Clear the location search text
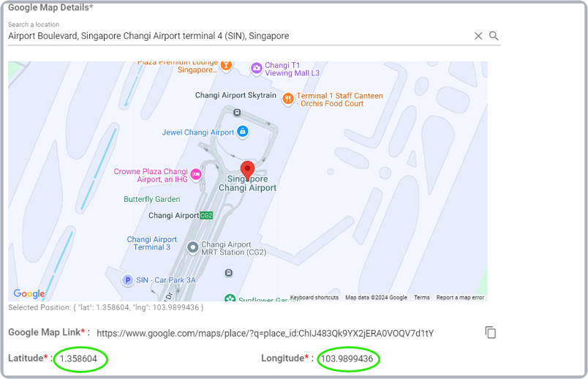 pos(478,36)
